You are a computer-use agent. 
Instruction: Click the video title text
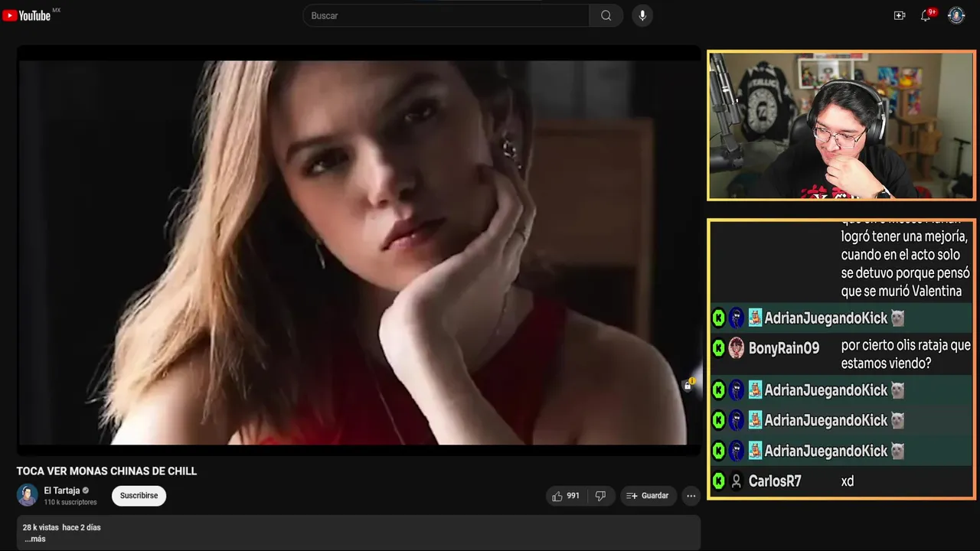pos(106,471)
